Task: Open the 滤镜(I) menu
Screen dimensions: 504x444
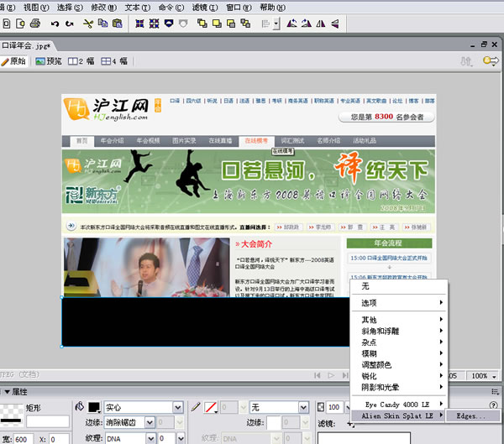Action: click(x=205, y=7)
